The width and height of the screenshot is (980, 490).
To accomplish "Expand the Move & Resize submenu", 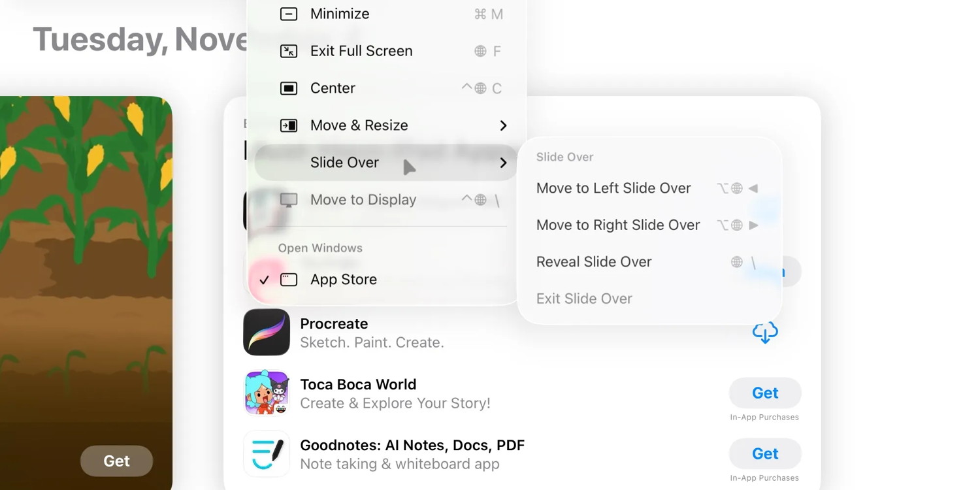I will click(x=503, y=125).
